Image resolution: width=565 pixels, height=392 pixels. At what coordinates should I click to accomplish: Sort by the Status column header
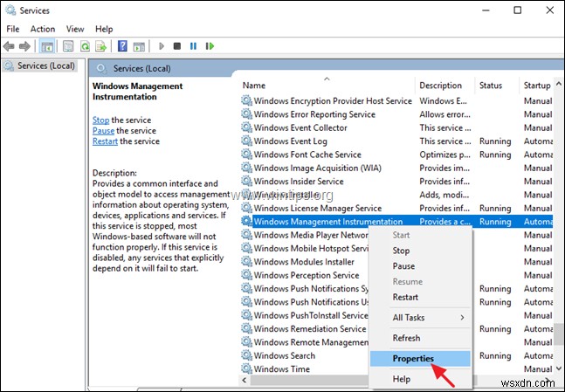coord(497,86)
